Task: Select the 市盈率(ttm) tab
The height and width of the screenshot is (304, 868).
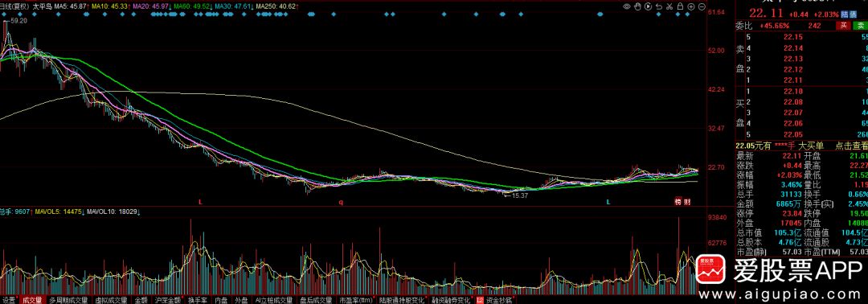Action: click(355, 300)
